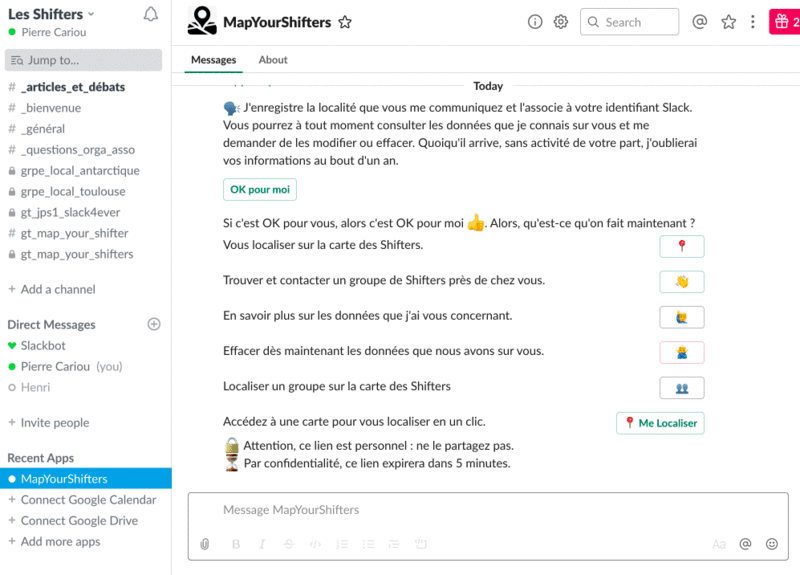Open the three-dot more options menu

(753, 22)
